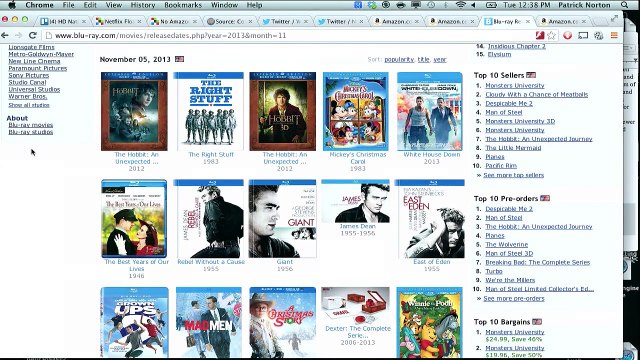Open Mad Men cover thumbnail
Screen dimensions: 640x360
(209, 322)
